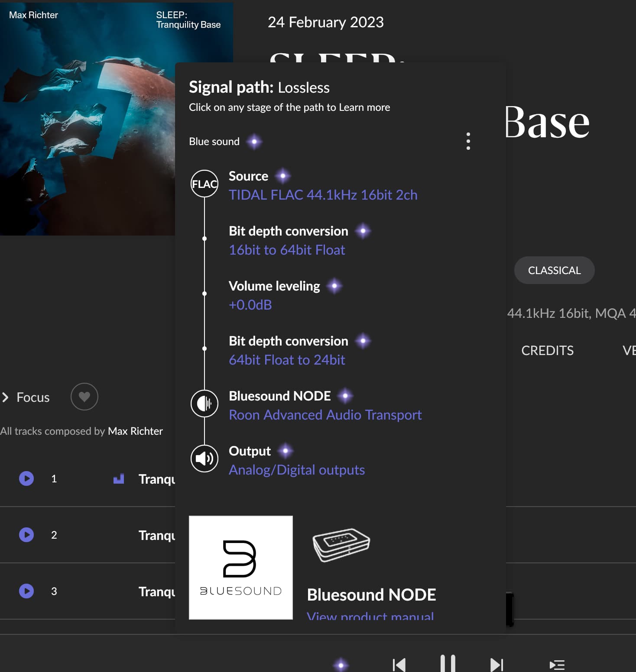Pause the current playback

click(448, 664)
